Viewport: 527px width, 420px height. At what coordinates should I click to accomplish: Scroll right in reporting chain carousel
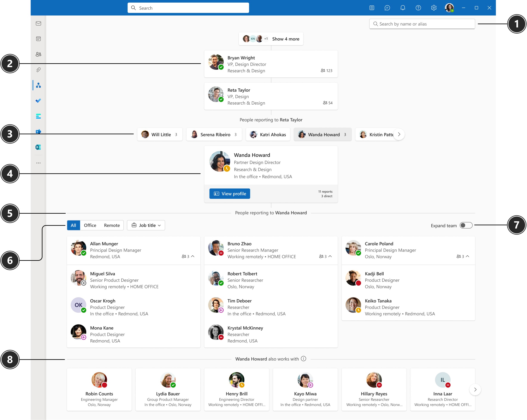pyautogui.click(x=398, y=134)
